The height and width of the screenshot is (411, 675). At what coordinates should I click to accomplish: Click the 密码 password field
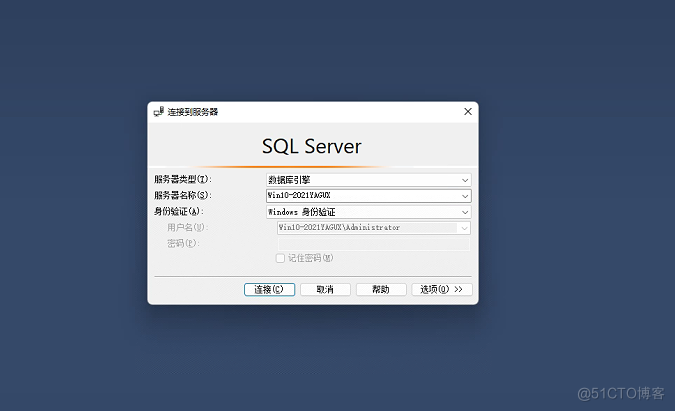coord(374,244)
